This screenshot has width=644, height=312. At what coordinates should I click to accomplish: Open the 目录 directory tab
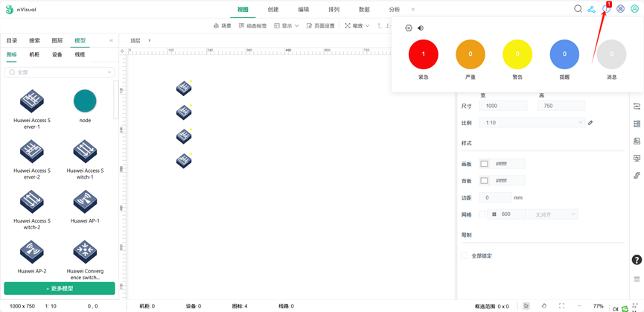coord(12,41)
